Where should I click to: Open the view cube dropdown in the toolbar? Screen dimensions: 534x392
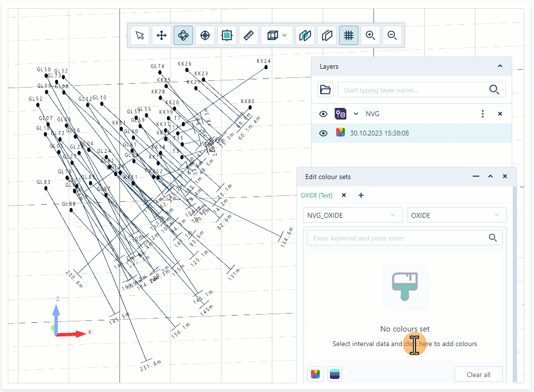tap(285, 35)
